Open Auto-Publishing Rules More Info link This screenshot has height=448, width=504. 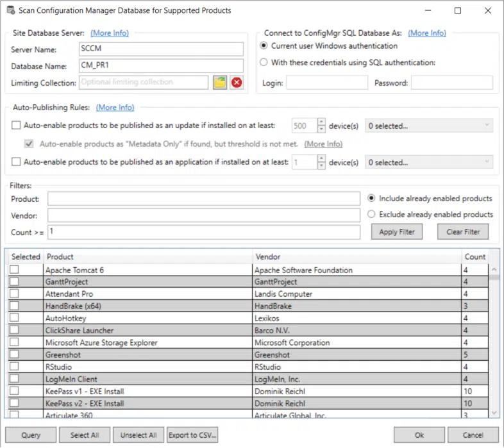(115, 107)
